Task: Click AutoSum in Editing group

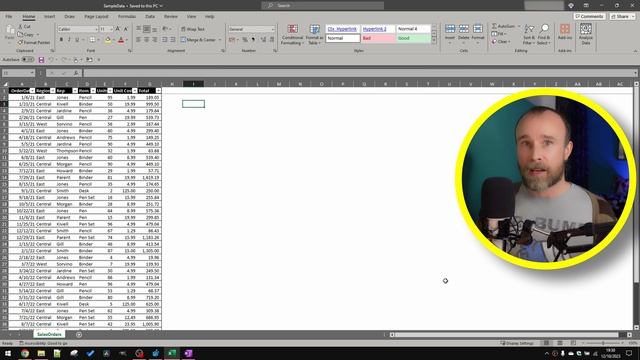Action: coord(504,26)
